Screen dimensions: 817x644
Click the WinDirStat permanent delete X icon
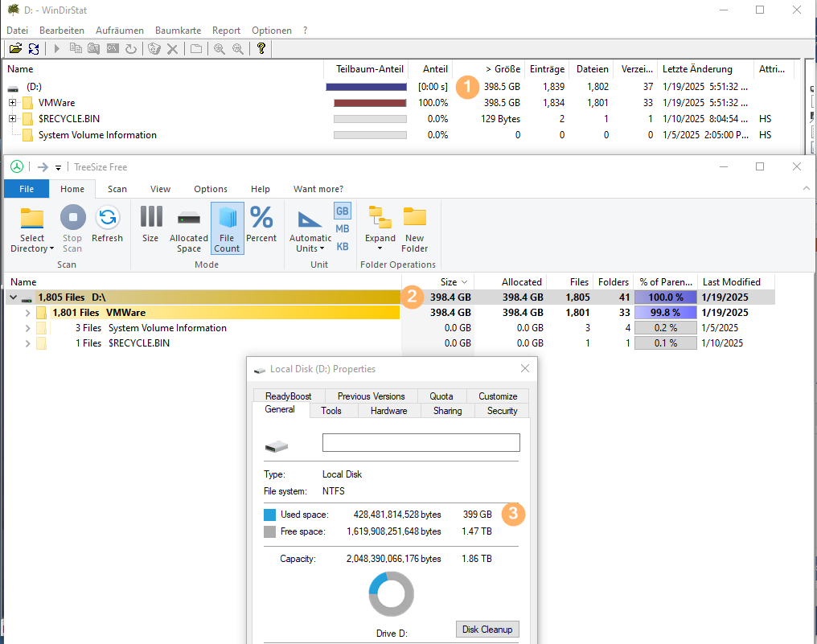[x=172, y=49]
